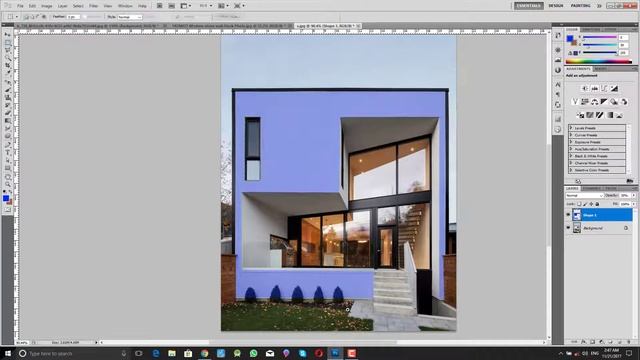640x360 pixels.
Task: Add an Exposure adjustment
Action: click(614, 88)
